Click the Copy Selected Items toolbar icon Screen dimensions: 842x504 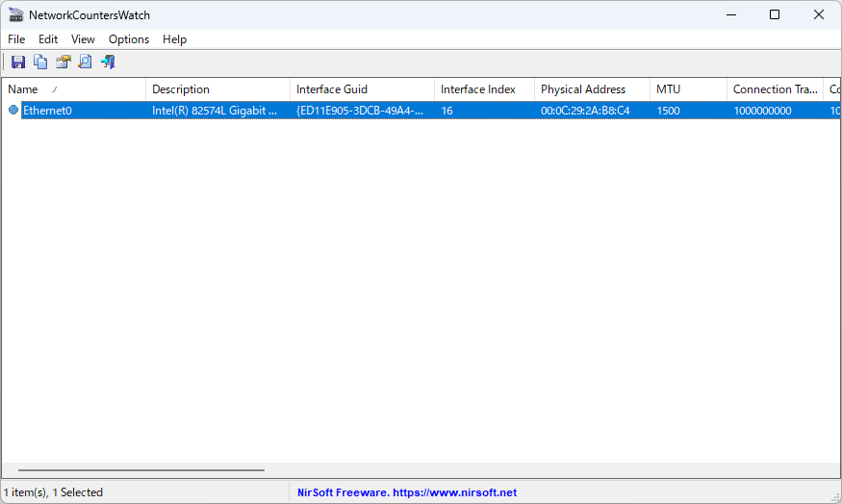coord(40,63)
